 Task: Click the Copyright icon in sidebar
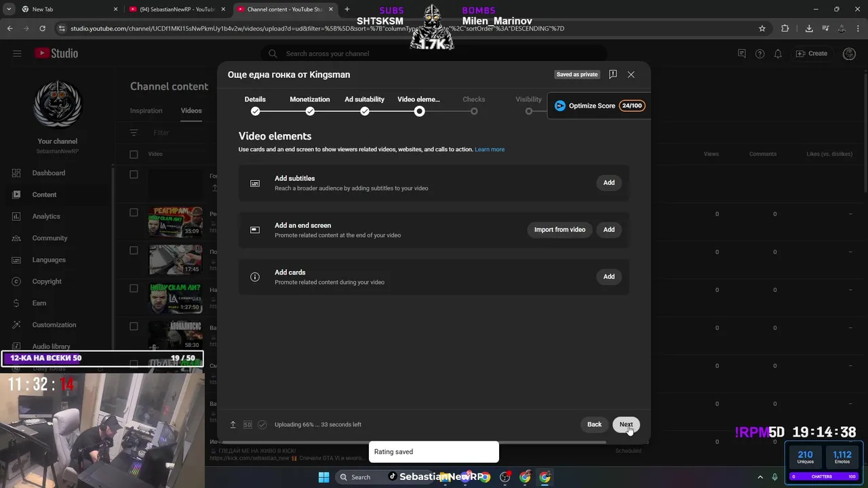16,281
